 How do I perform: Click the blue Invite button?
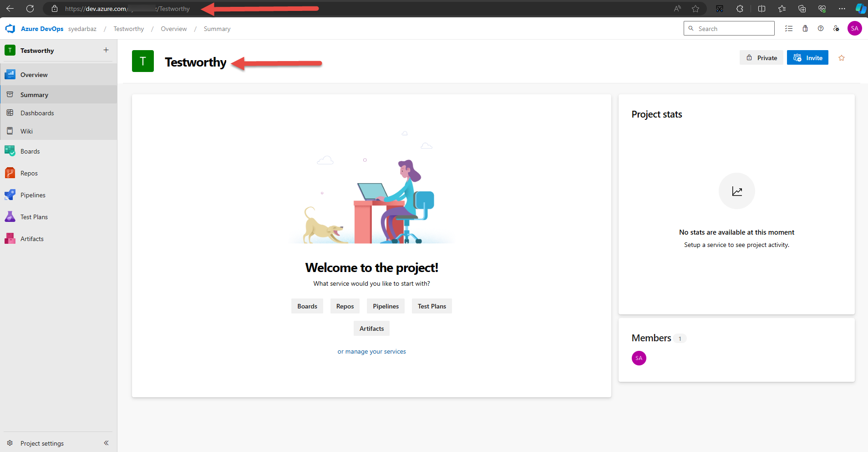(807, 58)
